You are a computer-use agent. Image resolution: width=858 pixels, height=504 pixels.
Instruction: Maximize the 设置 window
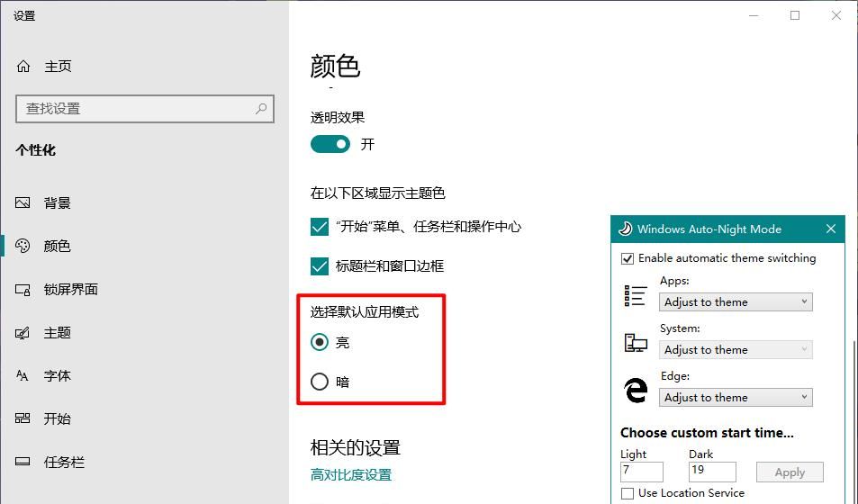(795, 15)
